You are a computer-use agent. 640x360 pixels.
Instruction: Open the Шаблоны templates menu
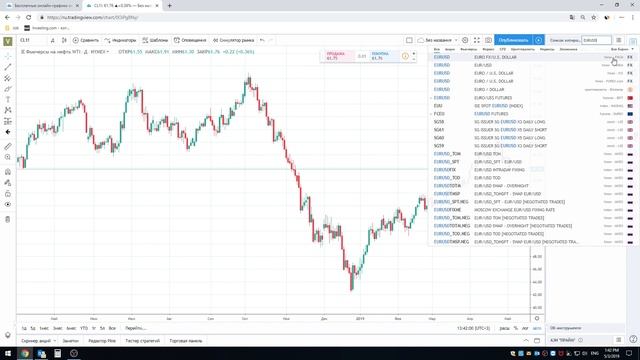[155, 40]
